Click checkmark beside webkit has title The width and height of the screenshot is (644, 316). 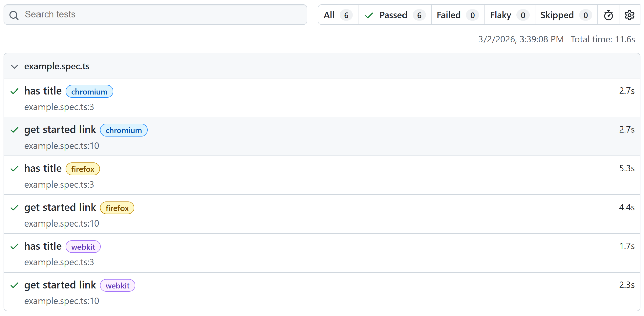click(x=14, y=246)
